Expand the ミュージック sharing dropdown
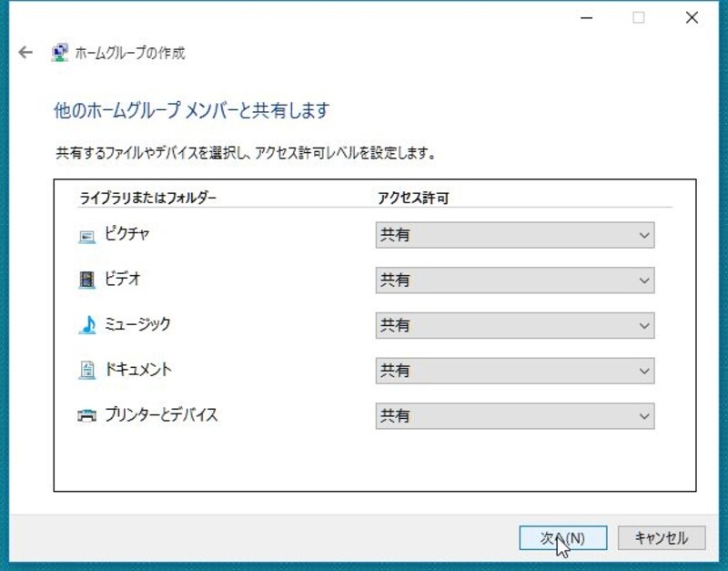Viewport: 728px width, 571px height. click(514, 325)
